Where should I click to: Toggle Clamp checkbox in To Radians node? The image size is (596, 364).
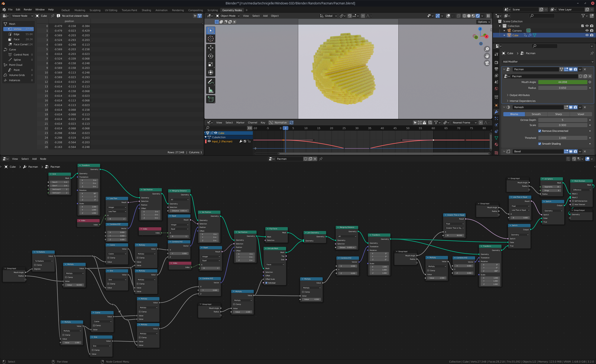point(35,265)
